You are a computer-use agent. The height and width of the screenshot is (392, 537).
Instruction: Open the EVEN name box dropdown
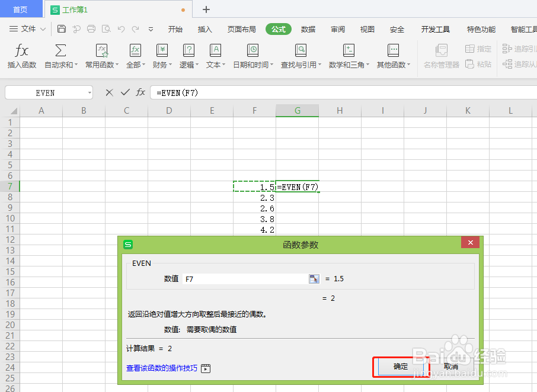[x=89, y=93]
